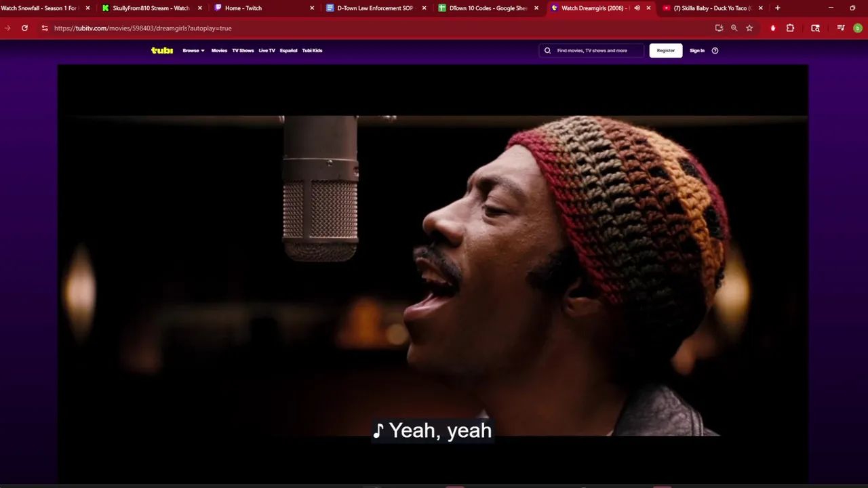Viewport: 868px width, 488px height.
Task: Open the Movies section
Action: (219, 50)
